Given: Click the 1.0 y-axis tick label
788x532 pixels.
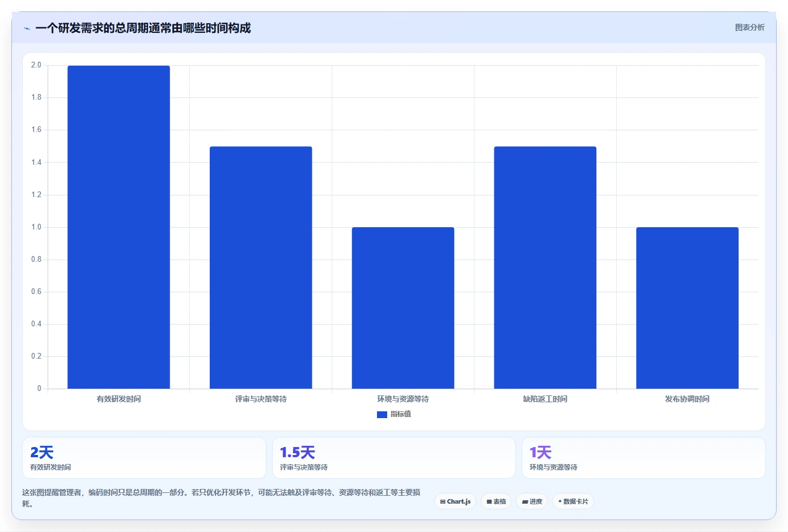Looking at the screenshot, I should [x=36, y=227].
